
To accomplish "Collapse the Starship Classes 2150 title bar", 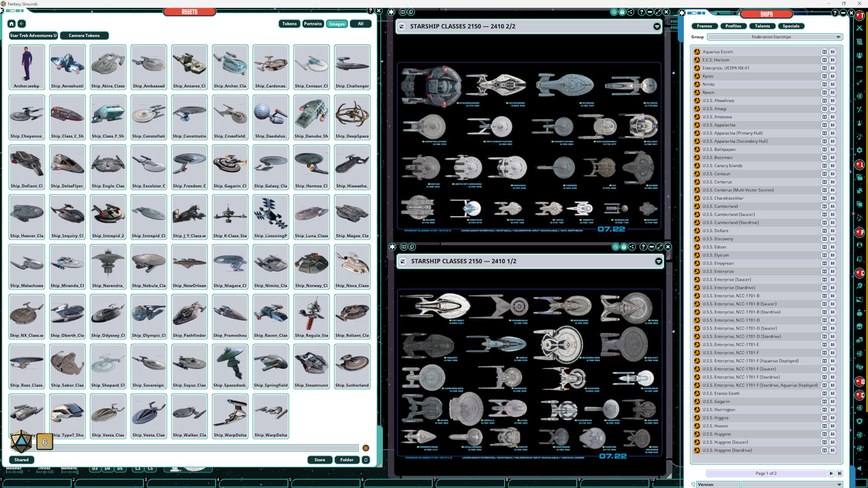I will (656, 26).
